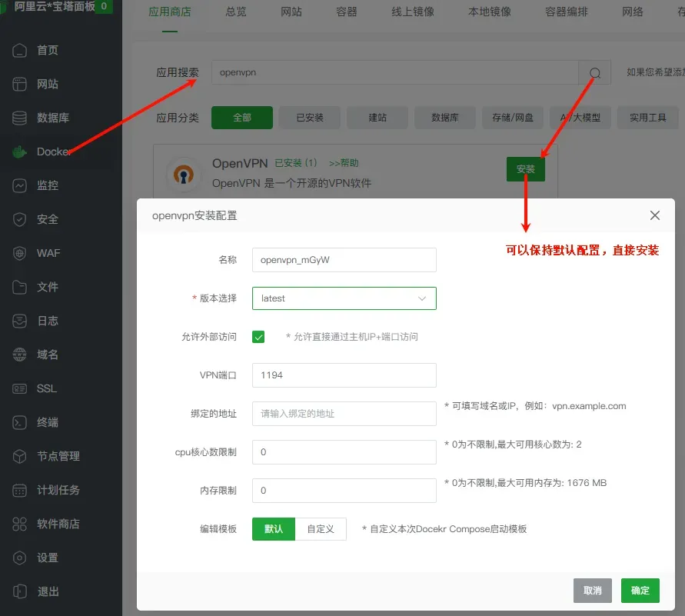Click the search magnifier icon
The width and height of the screenshot is (685, 616).
pyautogui.click(x=594, y=72)
